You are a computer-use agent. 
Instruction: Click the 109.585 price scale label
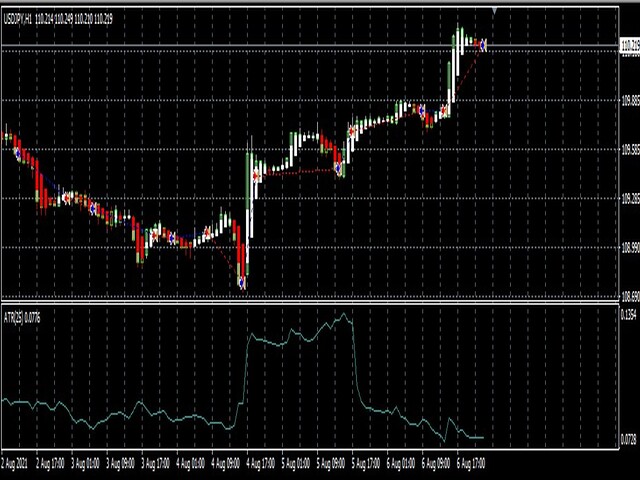(x=631, y=150)
